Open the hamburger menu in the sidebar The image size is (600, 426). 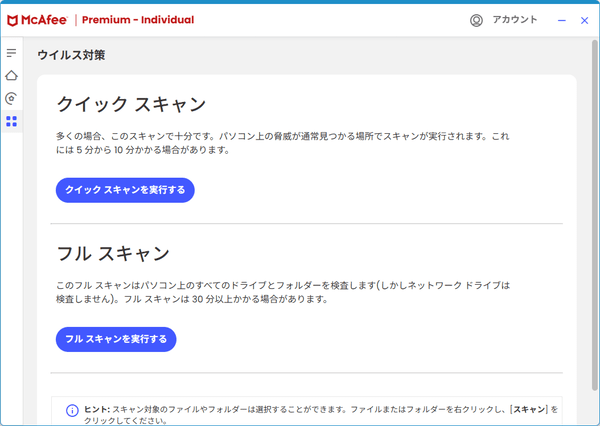(x=11, y=52)
